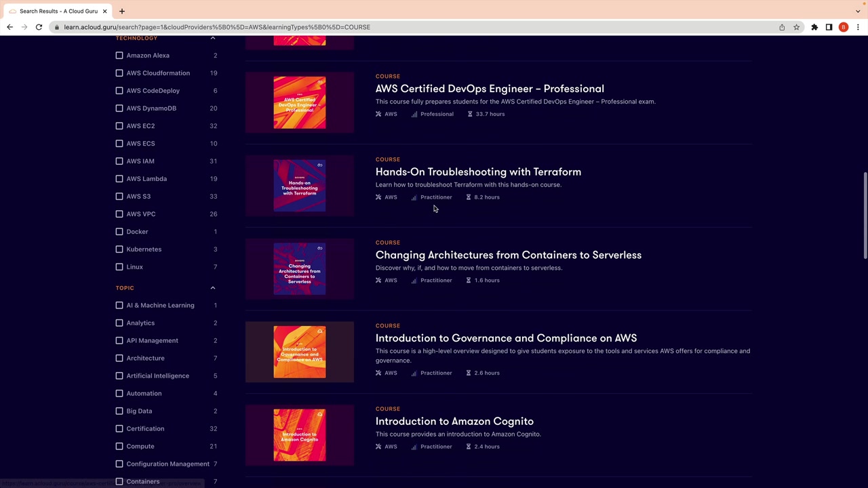Open Changing Architectures from Containers to Serverless

coord(509,255)
